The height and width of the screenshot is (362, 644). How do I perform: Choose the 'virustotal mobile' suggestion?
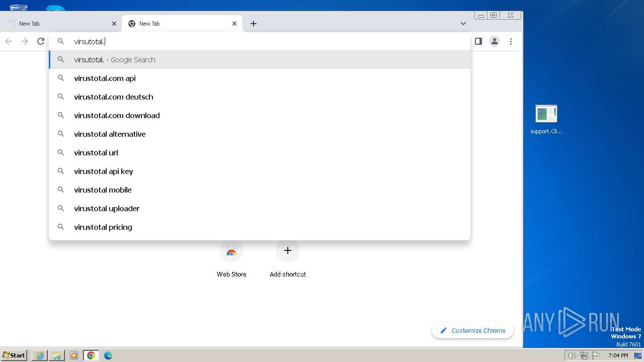tap(260, 190)
